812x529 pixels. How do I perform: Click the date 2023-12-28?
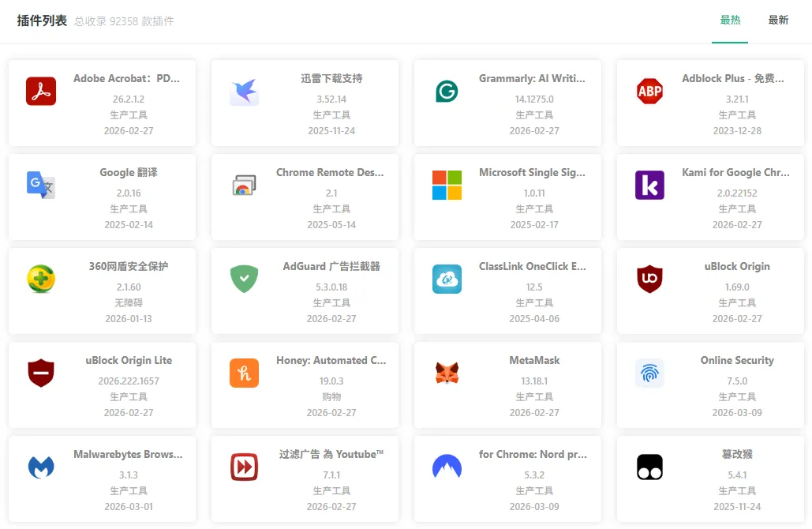(737, 131)
